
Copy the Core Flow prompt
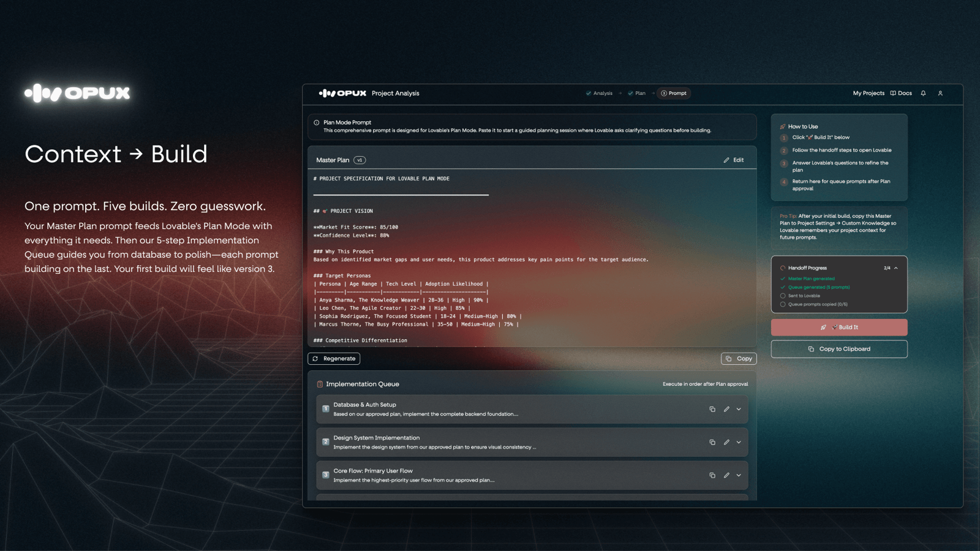tap(712, 475)
